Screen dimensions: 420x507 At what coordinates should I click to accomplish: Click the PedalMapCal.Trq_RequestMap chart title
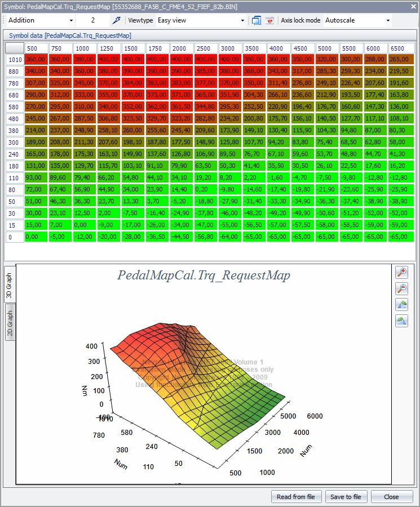click(204, 275)
